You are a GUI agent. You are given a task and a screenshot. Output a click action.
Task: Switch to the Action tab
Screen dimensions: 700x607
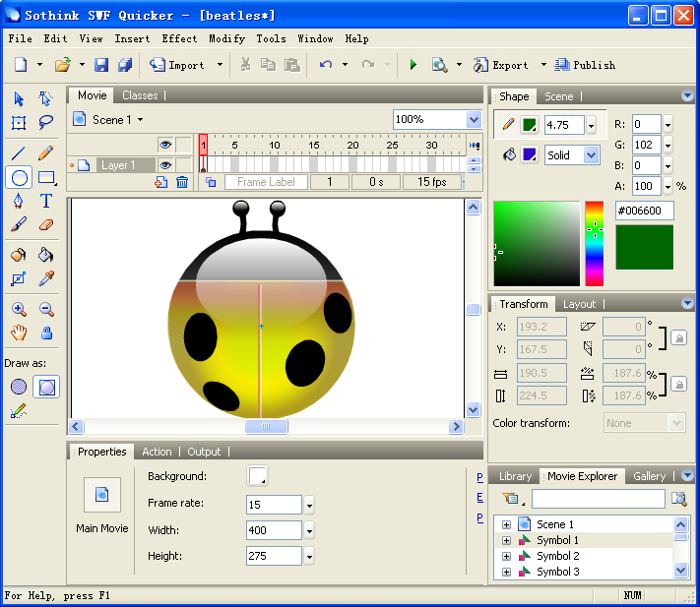(x=157, y=452)
